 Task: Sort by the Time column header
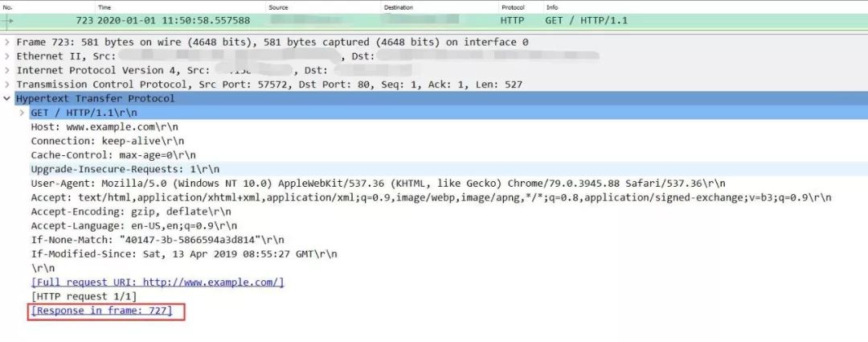point(104,7)
